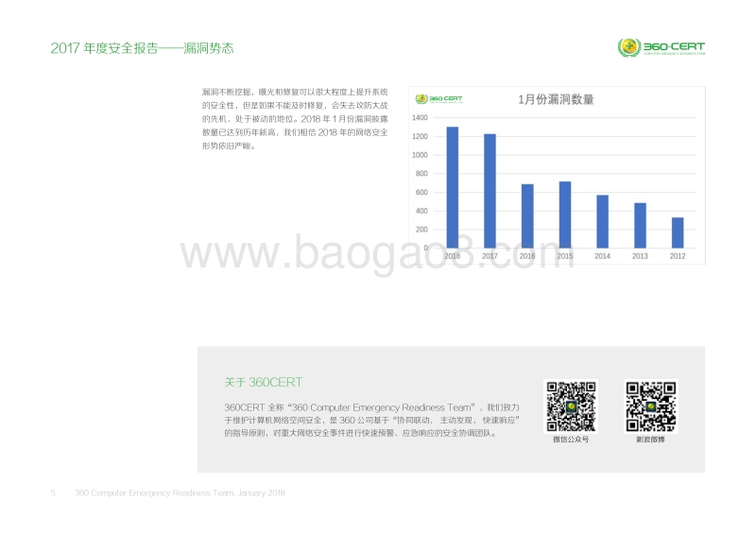The image size is (756, 535).
Task: Click the caption '新浪微博'
Action: 650,440
